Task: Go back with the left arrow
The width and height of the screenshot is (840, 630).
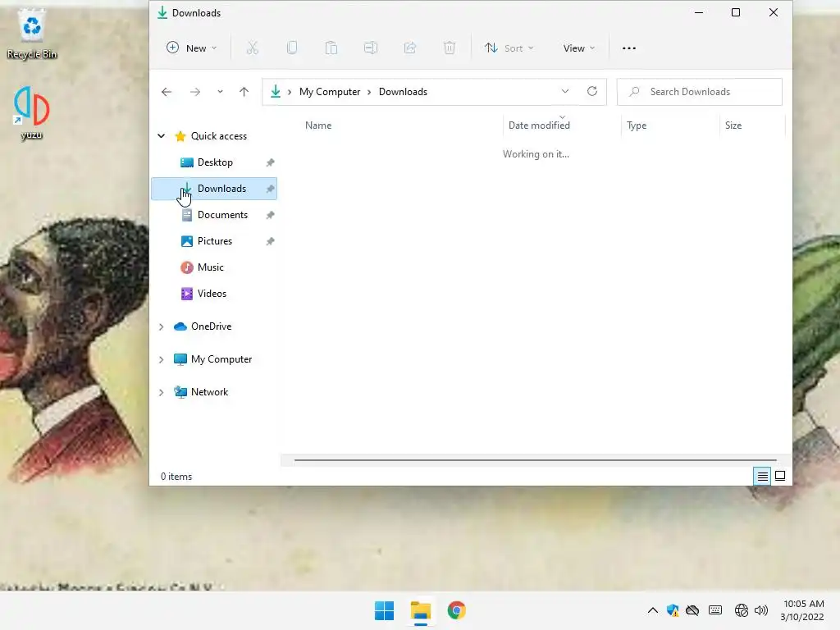Action: click(x=167, y=92)
